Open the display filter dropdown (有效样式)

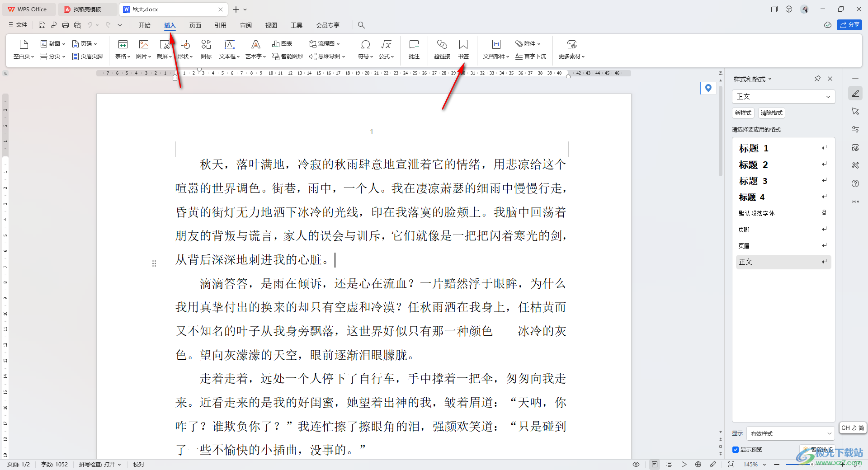point(790,433)
